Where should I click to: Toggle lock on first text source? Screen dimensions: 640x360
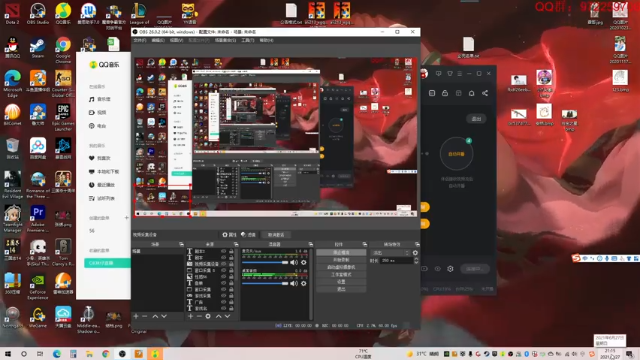point(231,251)
